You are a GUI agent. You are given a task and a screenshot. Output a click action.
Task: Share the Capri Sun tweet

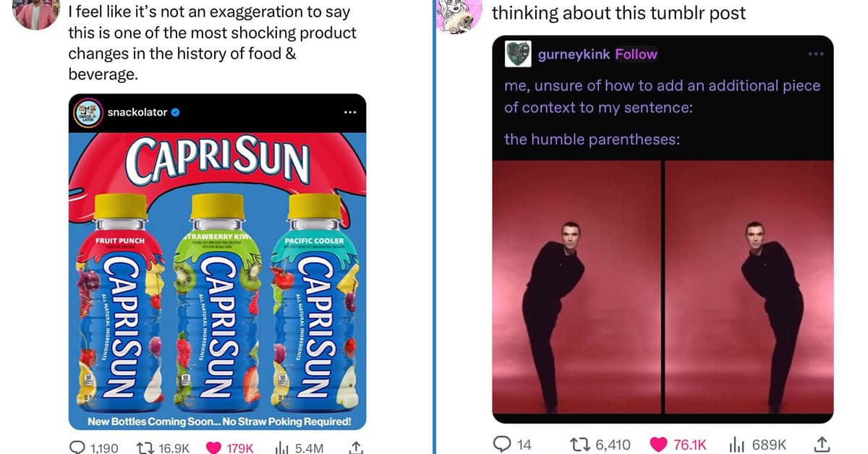[355, 447]
